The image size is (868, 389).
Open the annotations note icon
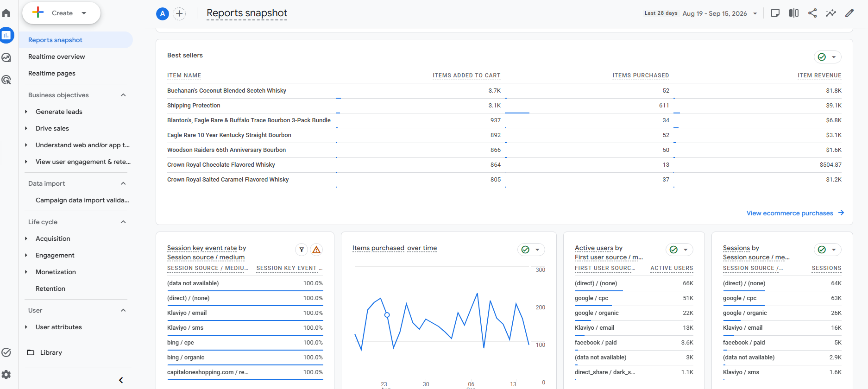click(x=775, y=13)
